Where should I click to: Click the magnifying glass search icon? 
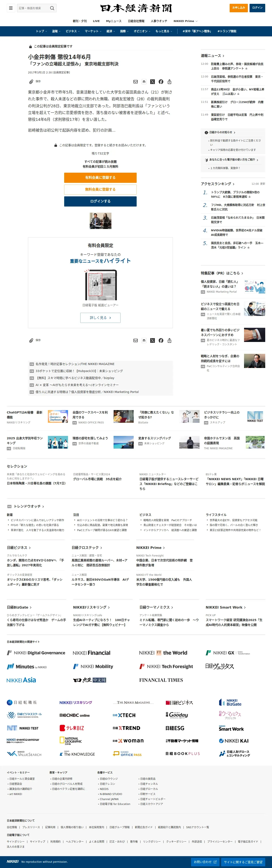[x=52, y=8]
